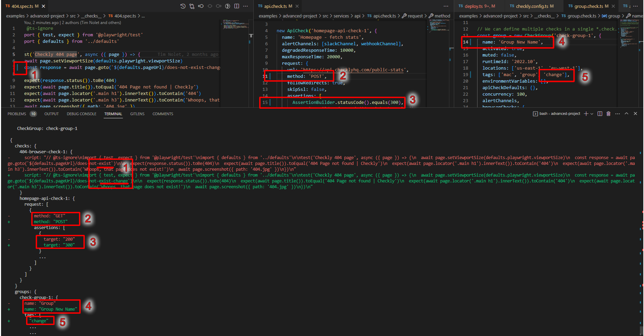The width and height of the screenshot is (644, 336).
Task: Split the 404.spec.ts editor right
Action: pos(237,6)
